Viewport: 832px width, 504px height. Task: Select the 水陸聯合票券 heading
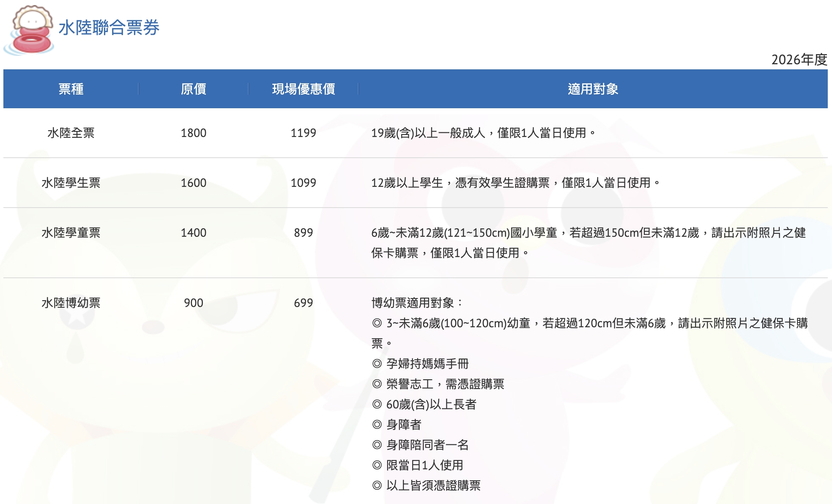click(109, 28)
